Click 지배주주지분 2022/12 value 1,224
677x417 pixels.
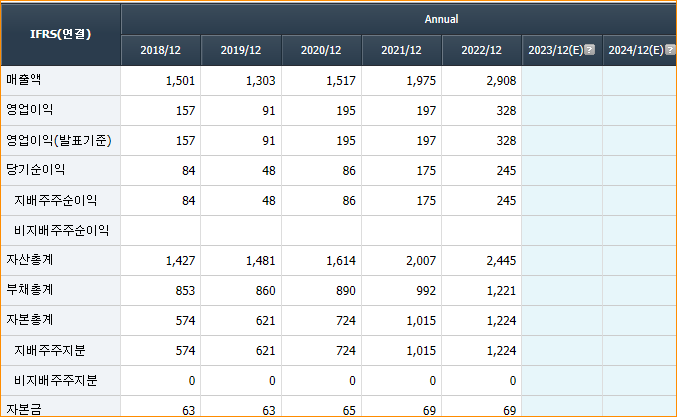pyautogui.click(x=501, y=351)
